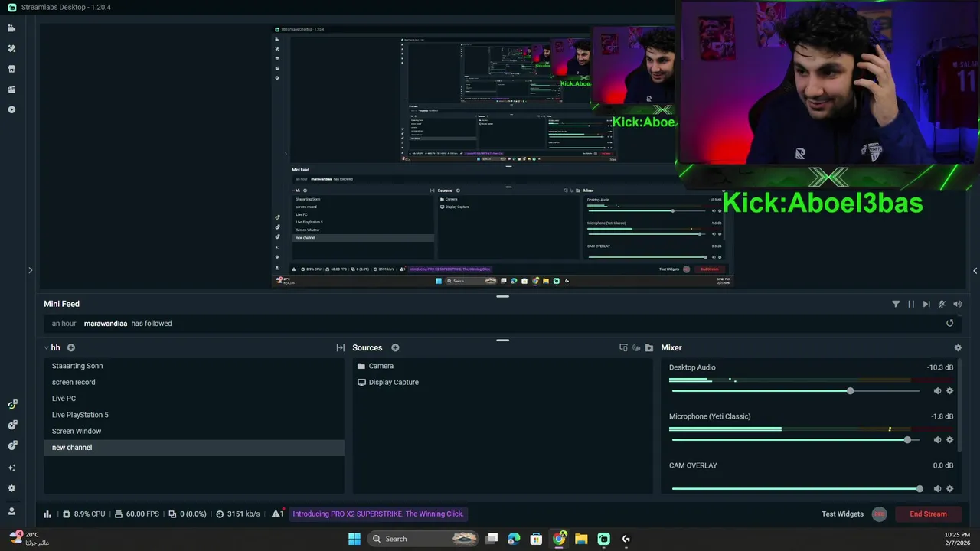Screen dimensions: 980x551
Task: Open the PRO X2 SUPERSTRIKE announcement link
Action: pos(378,514)
